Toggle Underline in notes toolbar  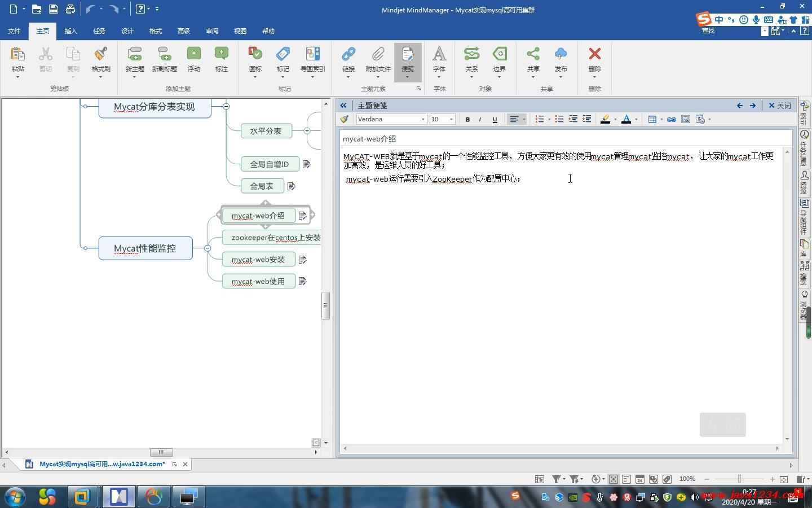click(x=495, y=119)
